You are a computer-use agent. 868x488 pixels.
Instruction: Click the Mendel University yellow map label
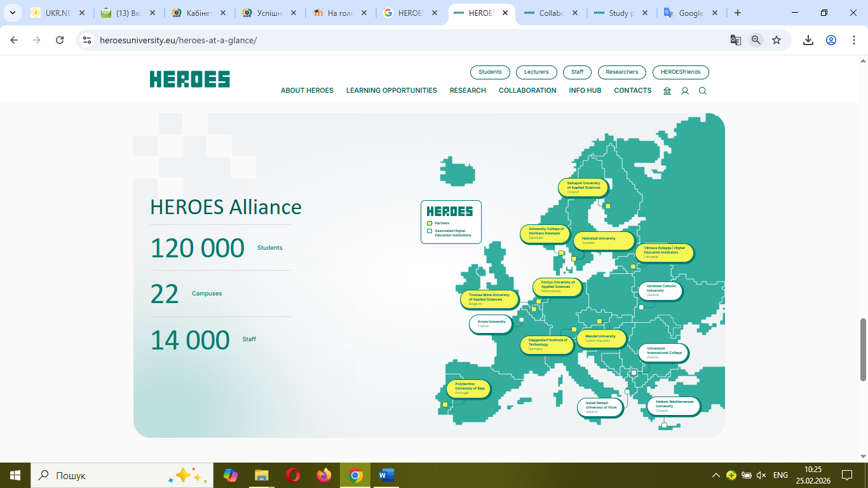[x=600, y=338]
